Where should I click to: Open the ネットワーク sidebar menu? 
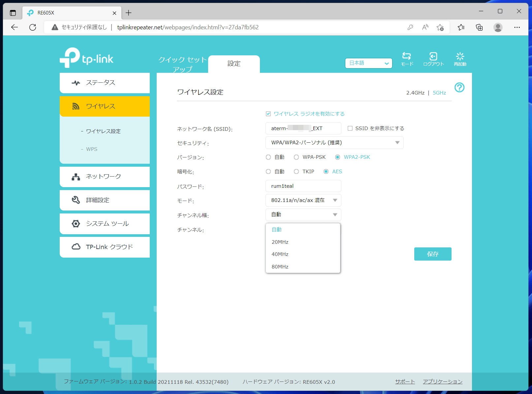point(105,177)
